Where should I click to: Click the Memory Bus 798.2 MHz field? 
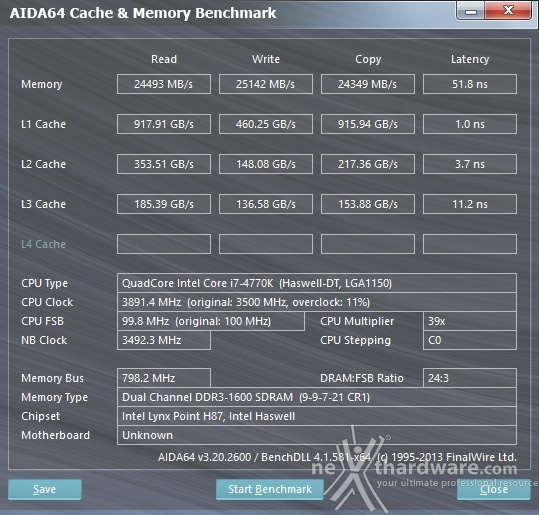tap(164, 378)
